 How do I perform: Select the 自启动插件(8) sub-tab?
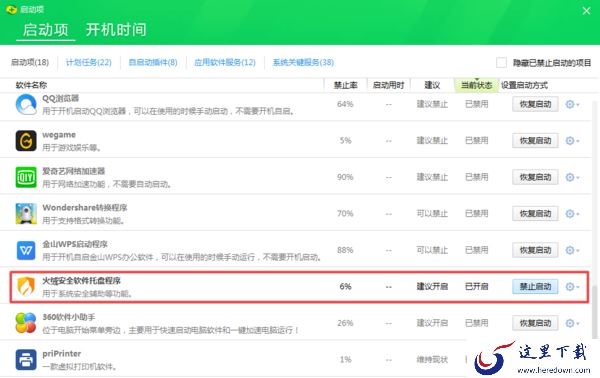coord(153,62)
